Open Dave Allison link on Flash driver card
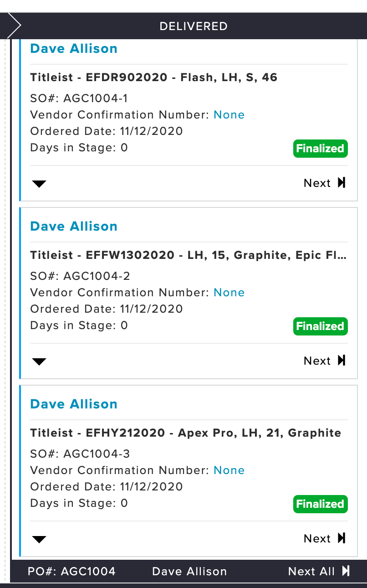367x588 pixels. (x=74, y=49)
